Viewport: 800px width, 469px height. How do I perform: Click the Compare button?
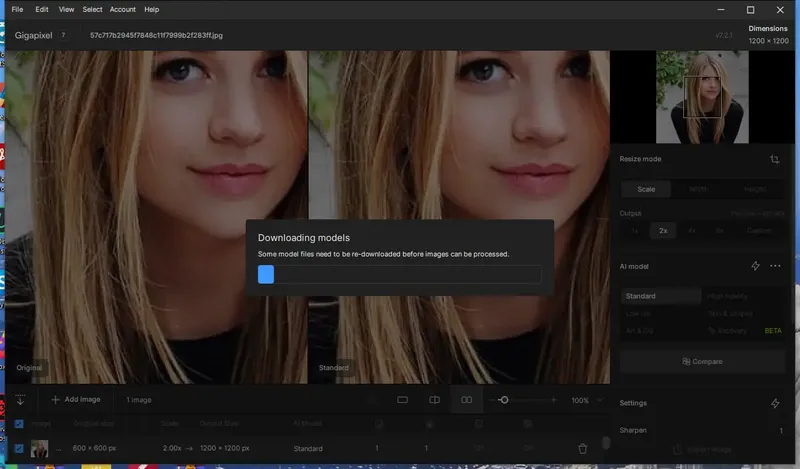[701, 361]
